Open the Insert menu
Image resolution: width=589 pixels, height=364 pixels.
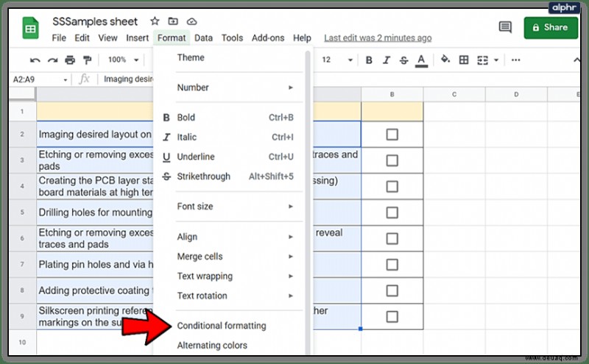tap(138, 38)
